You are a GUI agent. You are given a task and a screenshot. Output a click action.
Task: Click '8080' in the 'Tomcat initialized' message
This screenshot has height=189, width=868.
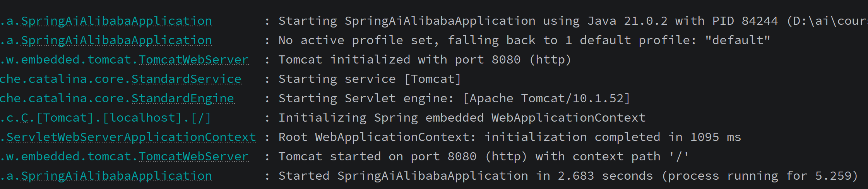click(x=506, y=60)
